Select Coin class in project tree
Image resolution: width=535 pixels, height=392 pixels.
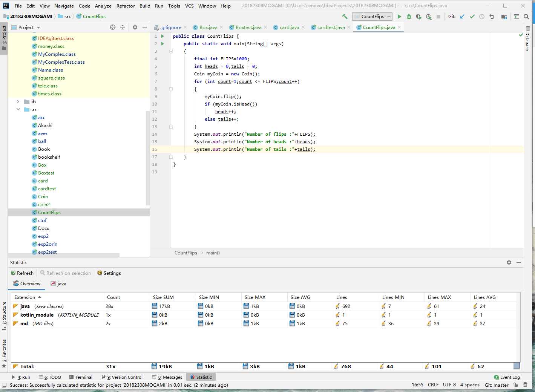pos(43,197)
